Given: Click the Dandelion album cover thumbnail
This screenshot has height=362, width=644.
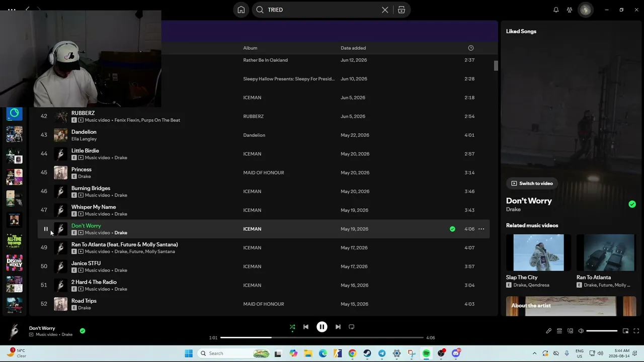Looking at the screenshot, I should tap(60, 135).
